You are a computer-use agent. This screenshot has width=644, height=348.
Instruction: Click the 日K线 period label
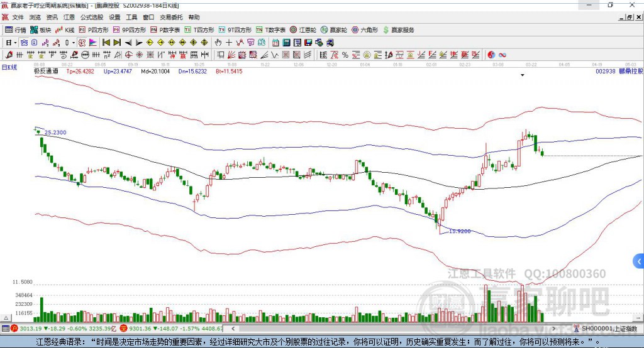point(9,67)
